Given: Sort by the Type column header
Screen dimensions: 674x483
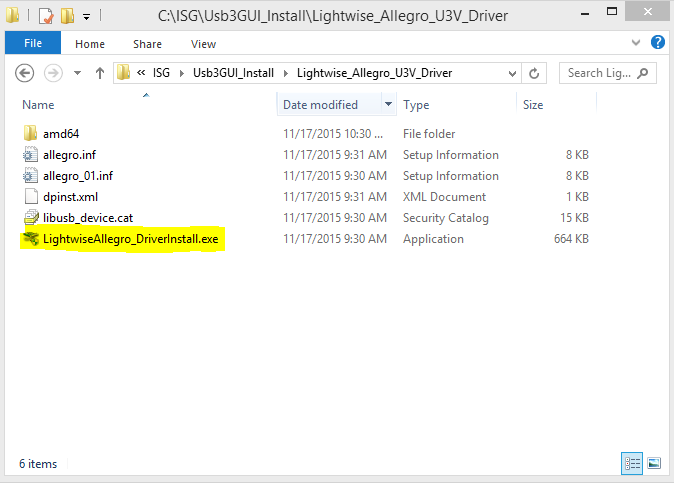Looking at the screenshot, I should click(416, 105).
